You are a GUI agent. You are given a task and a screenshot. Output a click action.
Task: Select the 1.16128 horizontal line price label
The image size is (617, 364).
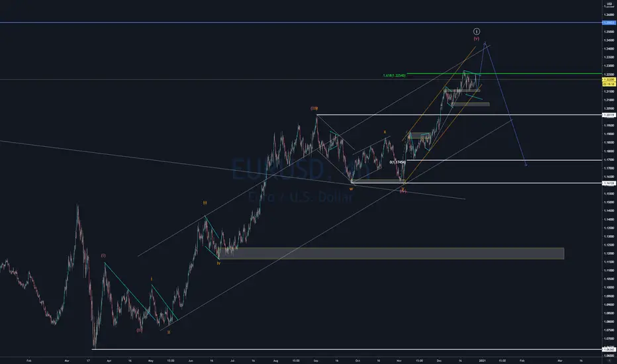tap(609, 183)
